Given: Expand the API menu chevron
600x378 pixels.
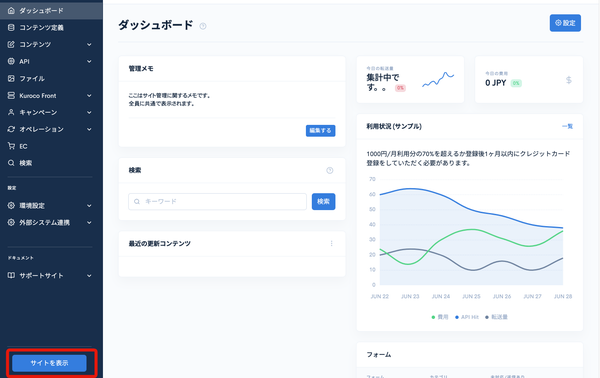Looking at the screenshot, I should [89, 61].
